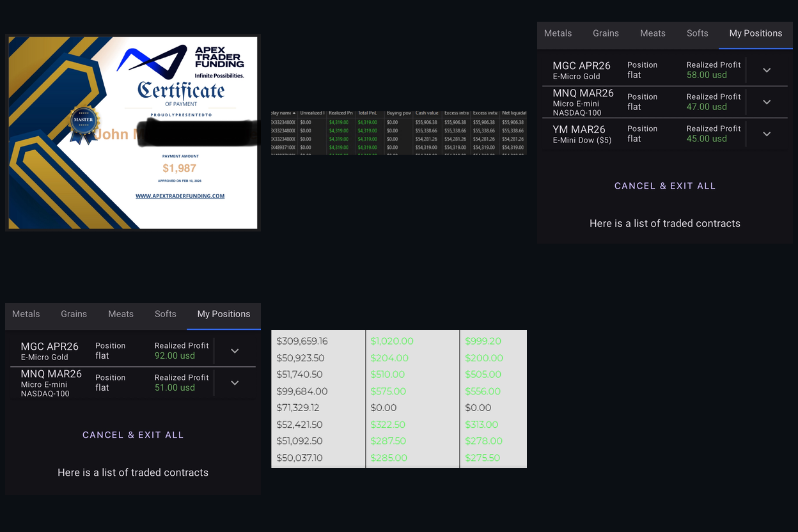The width and height of the screenshot is (798, 532).
Task: Click the Master ribbon badge on certificate
Action: click(84, 123)
